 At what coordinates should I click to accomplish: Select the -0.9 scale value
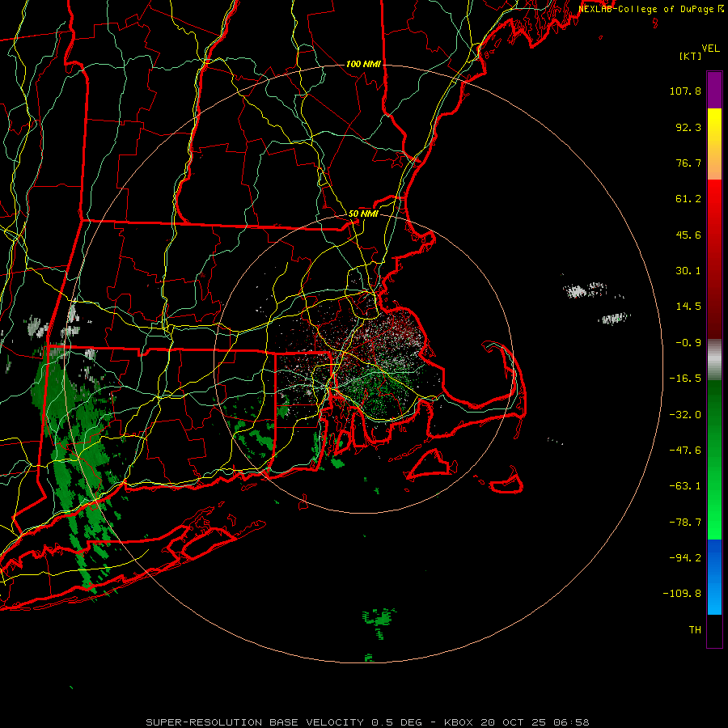(688, 343)
